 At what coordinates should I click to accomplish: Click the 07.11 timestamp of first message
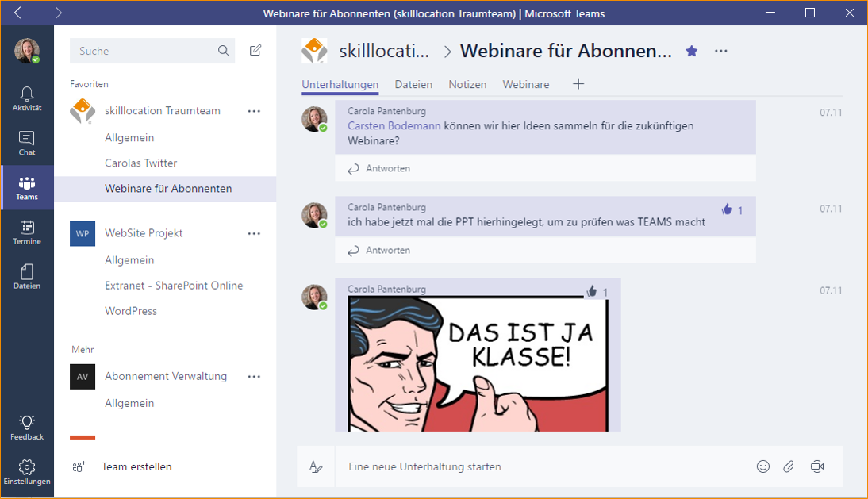pos(831,113)
